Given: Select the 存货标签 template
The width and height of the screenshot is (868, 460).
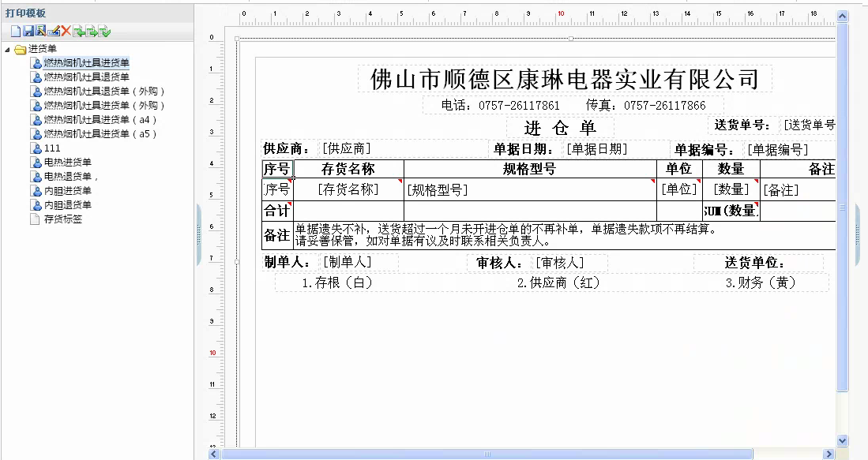Looking at the screenshot, I should pyautogui.click(x=63, y=219).
